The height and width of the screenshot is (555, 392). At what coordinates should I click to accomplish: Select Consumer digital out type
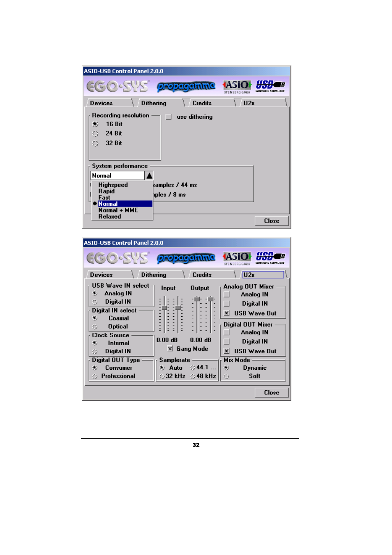(x=95, y=368)
